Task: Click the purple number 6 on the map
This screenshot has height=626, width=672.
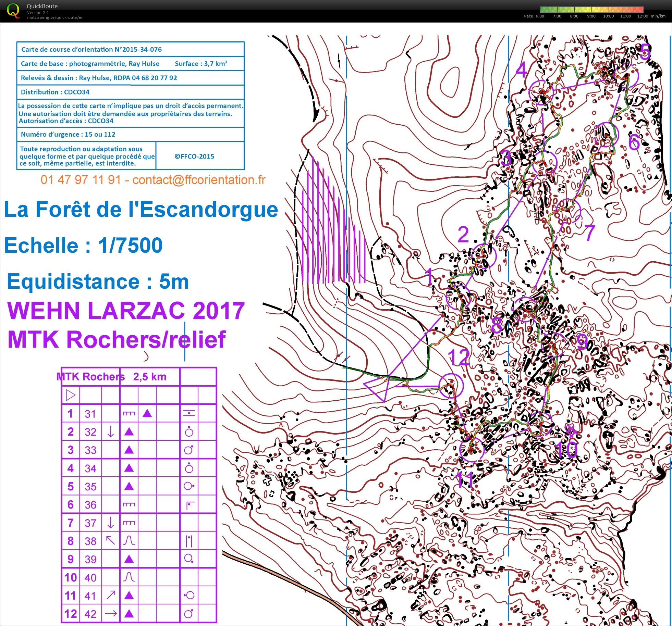Action: tap(634, 142)
